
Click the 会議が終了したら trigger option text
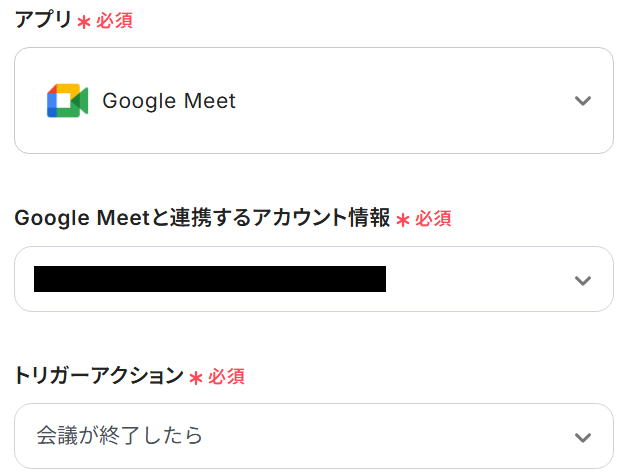[x=120, y=436]
